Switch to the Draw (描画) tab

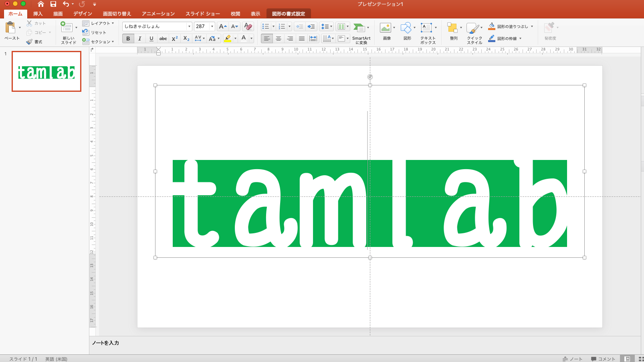(58, 14)
